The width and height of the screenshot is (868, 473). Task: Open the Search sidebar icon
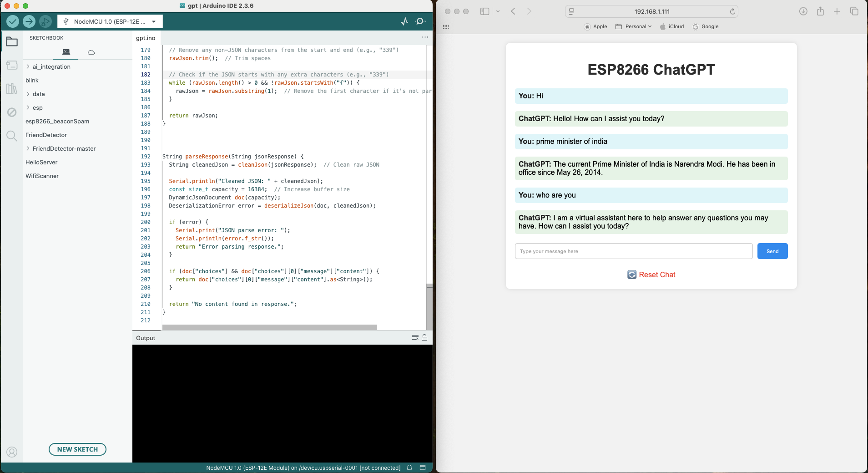(12, 136)
